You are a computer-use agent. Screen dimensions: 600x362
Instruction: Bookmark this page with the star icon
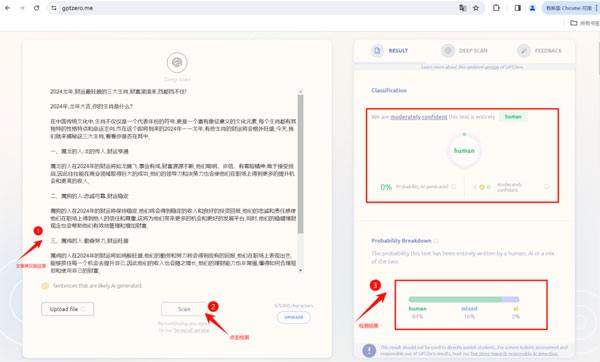click(476, 8)
